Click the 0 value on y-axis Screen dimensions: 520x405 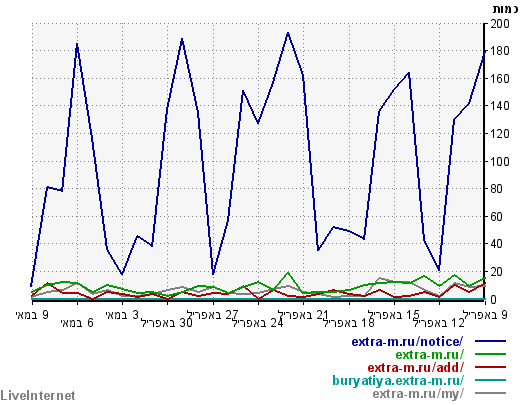(x=494, y=300)
